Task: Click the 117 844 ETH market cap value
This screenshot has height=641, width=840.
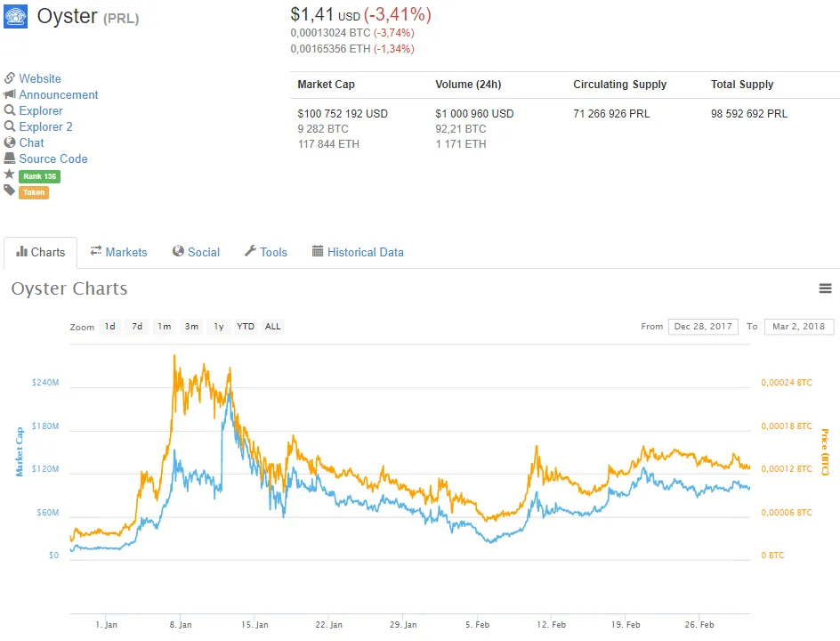Action: (328, 143)
